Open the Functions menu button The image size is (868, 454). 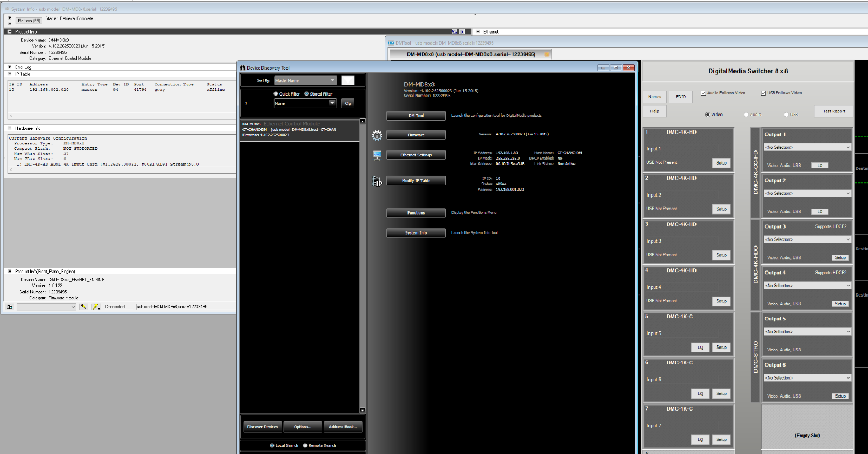tap(416, 213)
